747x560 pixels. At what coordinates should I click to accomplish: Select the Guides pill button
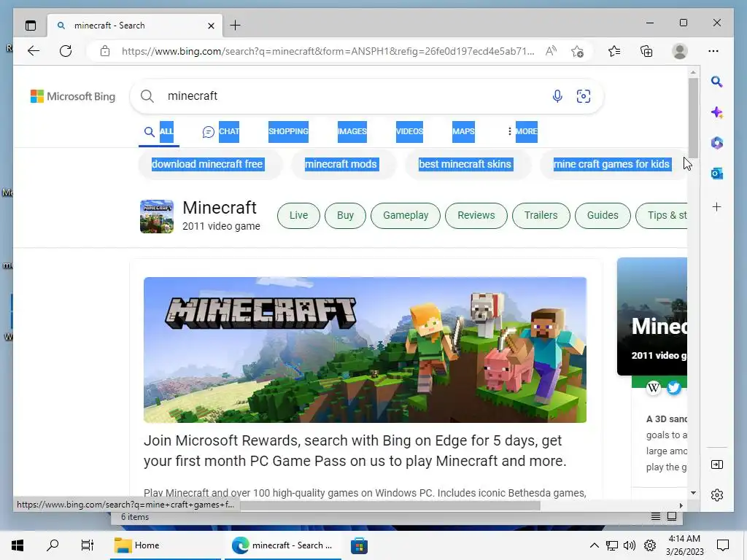pos(603,215)
